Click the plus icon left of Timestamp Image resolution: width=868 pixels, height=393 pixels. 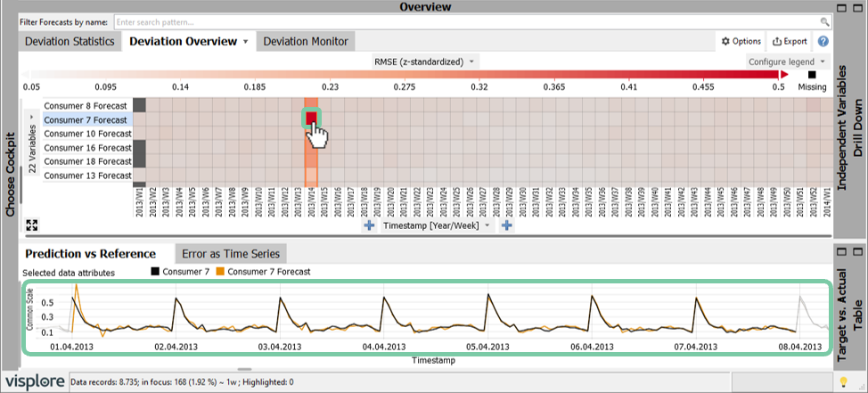[369, 225]
